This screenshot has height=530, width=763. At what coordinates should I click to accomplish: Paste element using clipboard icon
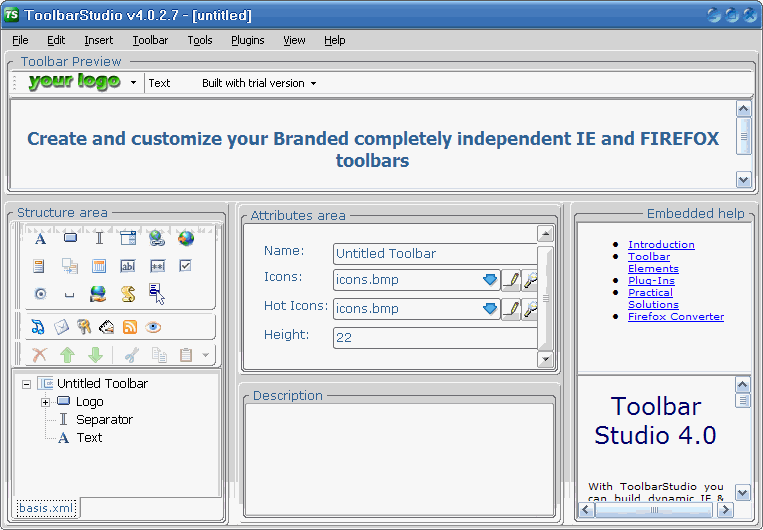click(x=186, y=355)
